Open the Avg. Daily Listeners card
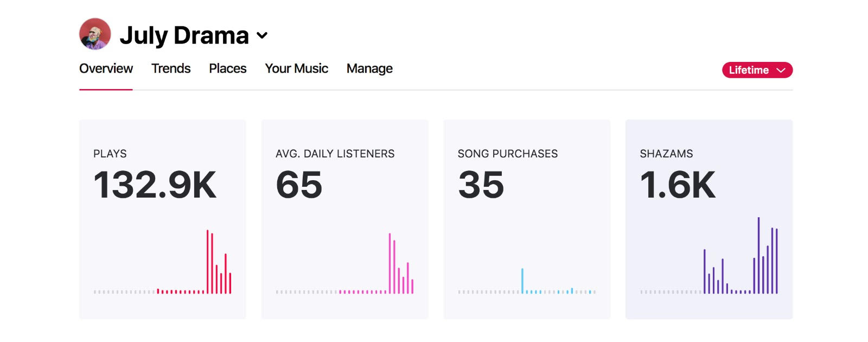Screen dimensions: 868x342 pyautogui.click(x=345, y=219)
